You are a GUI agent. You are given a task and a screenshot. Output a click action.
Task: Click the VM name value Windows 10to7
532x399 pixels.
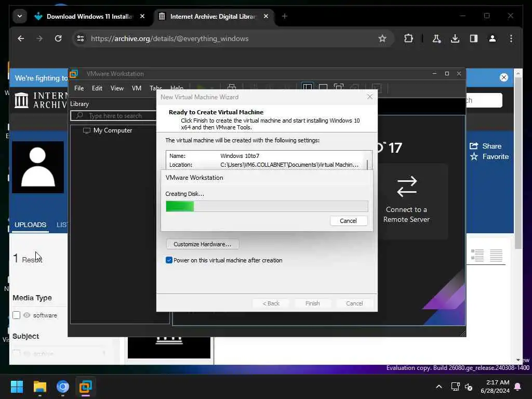click(240, 156)
